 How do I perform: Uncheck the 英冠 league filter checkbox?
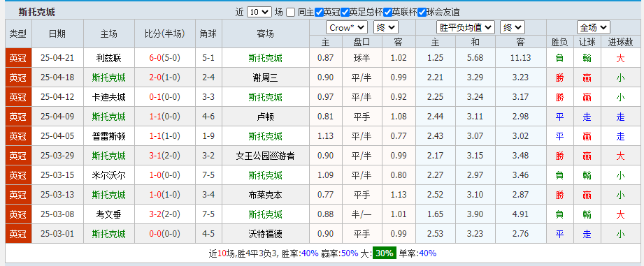click(319, 13)
